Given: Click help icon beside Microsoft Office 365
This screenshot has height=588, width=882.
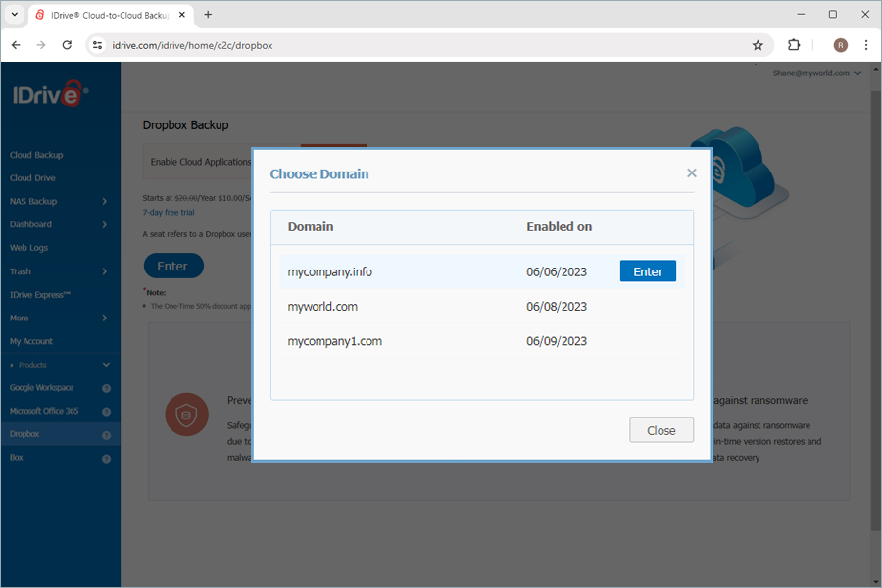Looking at the screenshot, I should tap(106, 412).
